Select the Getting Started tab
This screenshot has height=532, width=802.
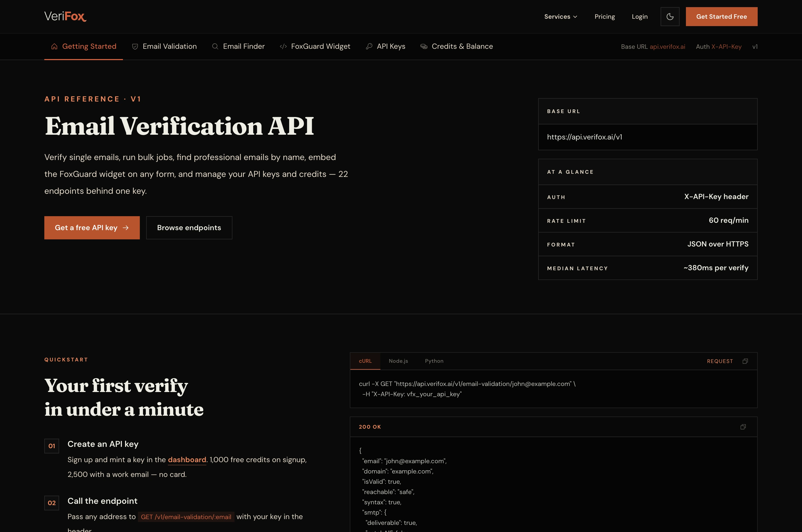[x=84, y=46]
